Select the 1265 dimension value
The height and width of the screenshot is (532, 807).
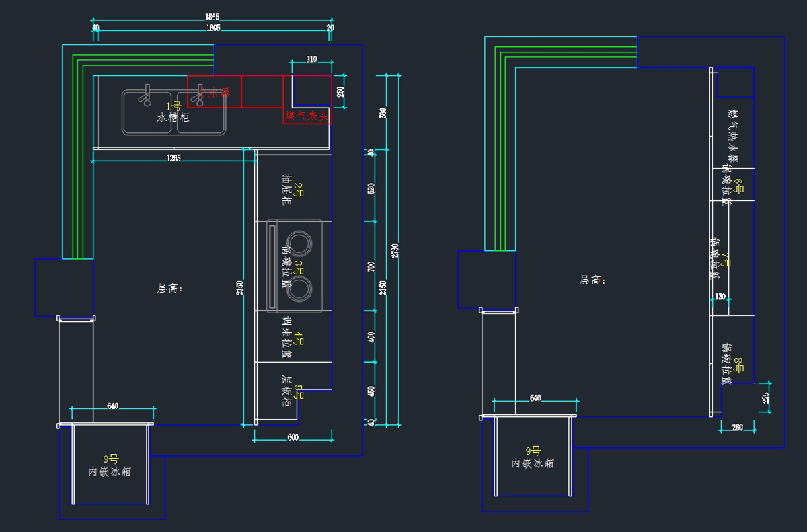pyautogui.click(x=174, y=158)
